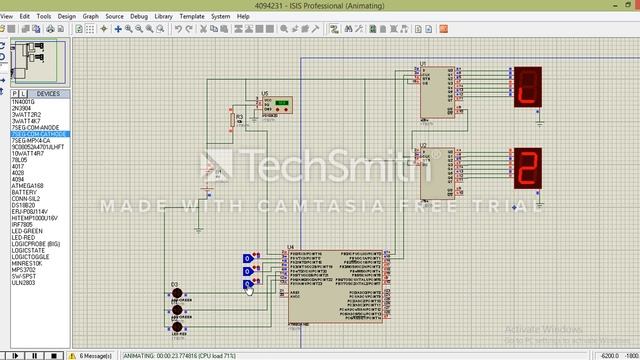Pause the running simulation
The image size is (640, 360).
35,356
